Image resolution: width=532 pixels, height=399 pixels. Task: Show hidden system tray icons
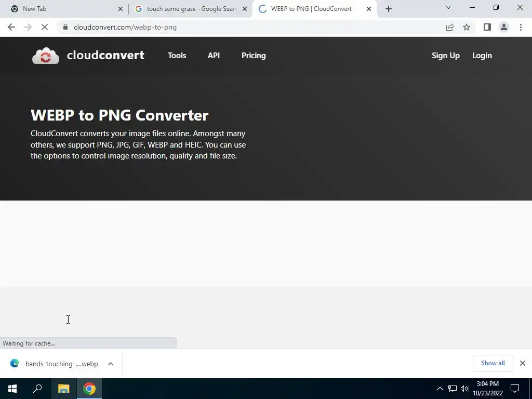(440, 389)
